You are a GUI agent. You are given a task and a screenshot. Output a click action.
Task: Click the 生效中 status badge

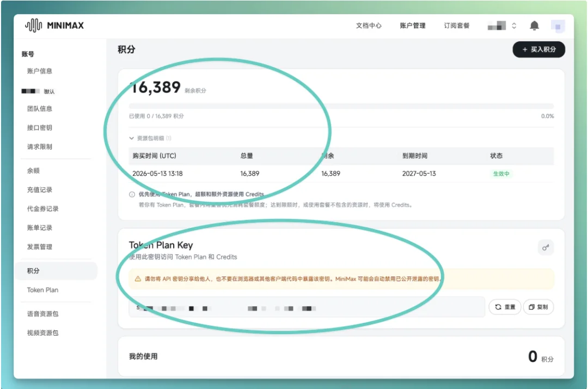click(501, 174)
